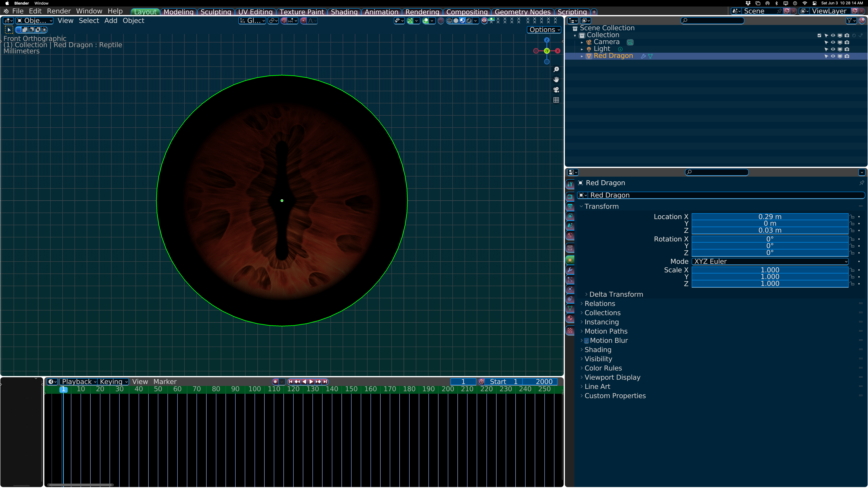Image resolution: width=868 pixels, height=488 pixels.
Task: Select rendered viewport shading
Action: 469,21
